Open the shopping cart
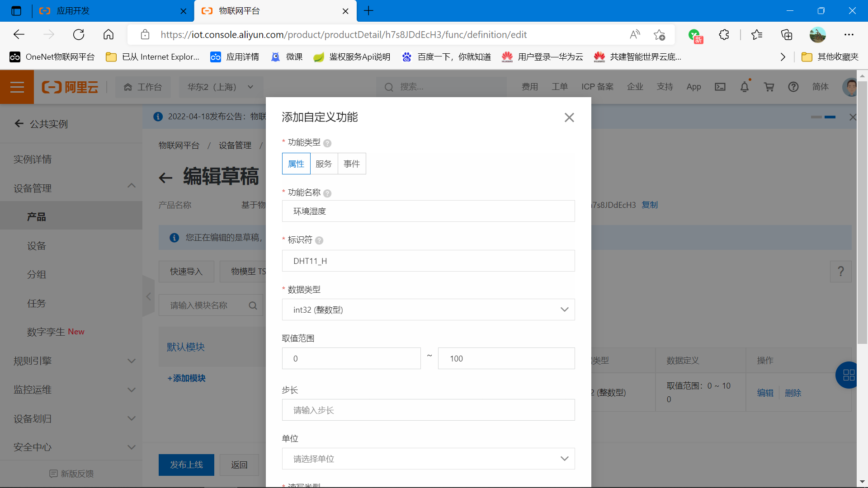 click(x=769, y=87)
